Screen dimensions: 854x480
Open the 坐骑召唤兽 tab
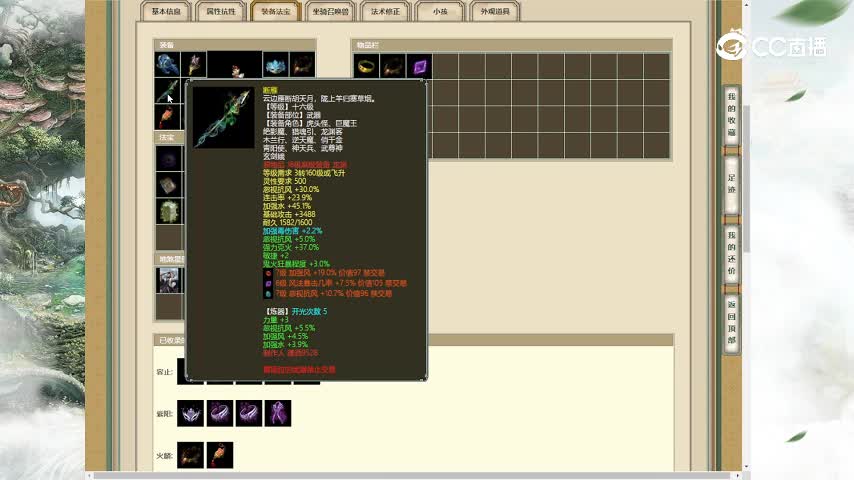point(331,11)
